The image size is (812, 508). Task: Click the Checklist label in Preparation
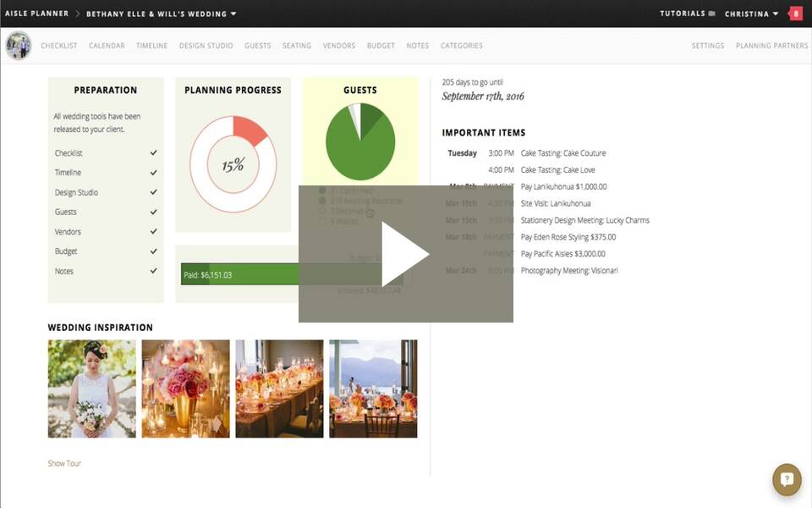(x=69, y=153)
